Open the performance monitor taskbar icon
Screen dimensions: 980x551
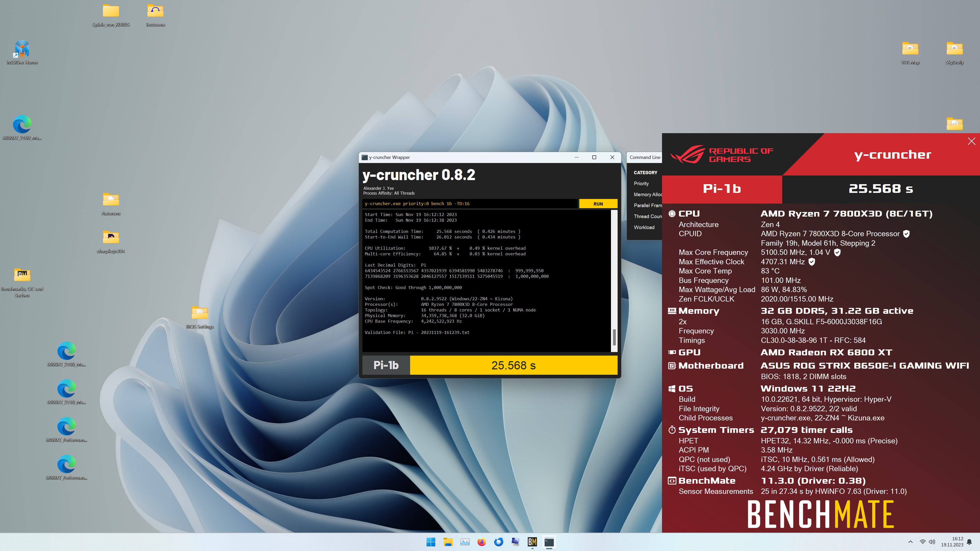click(x=465, y=542)
